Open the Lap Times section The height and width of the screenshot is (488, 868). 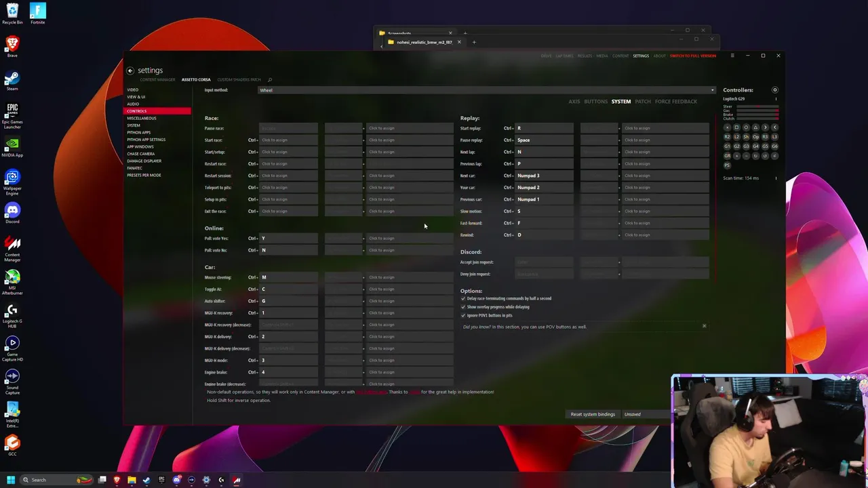[x=564, y=56]
